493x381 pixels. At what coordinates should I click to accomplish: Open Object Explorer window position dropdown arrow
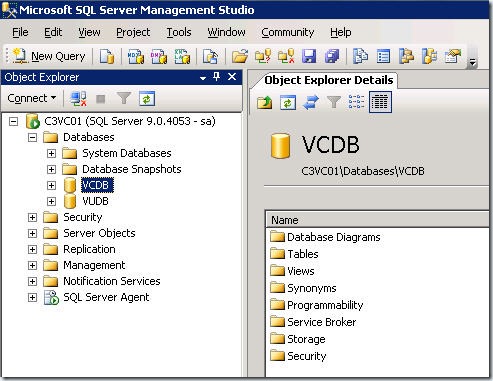pyautogui.click(x=203, y=78)
